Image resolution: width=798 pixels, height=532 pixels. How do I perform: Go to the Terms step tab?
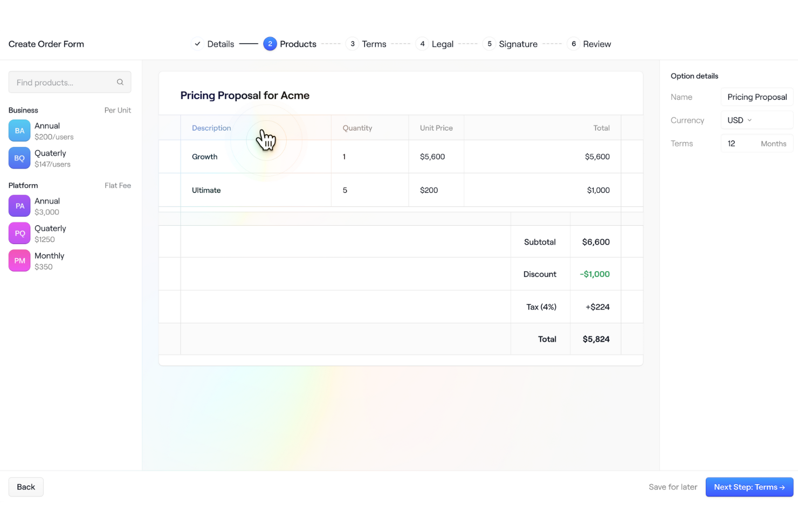tap(374, 44)
